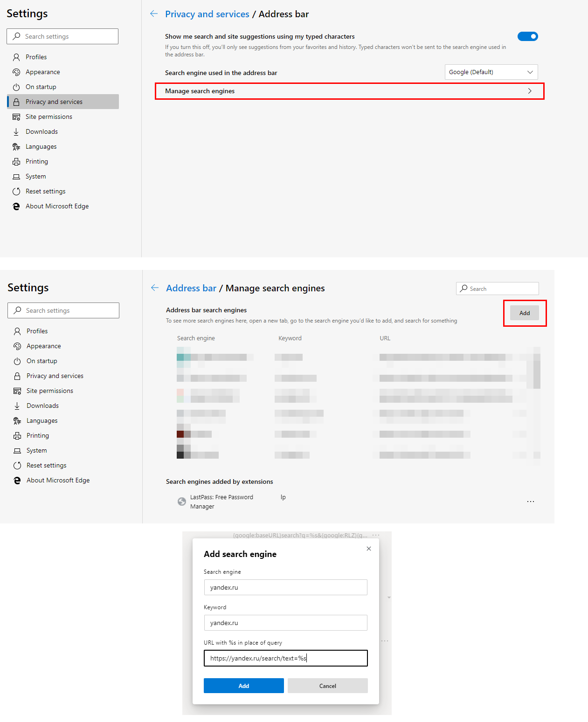Open Google (Default) search engine dropdown
Screen dimensions: 588x722
[491, 72]
